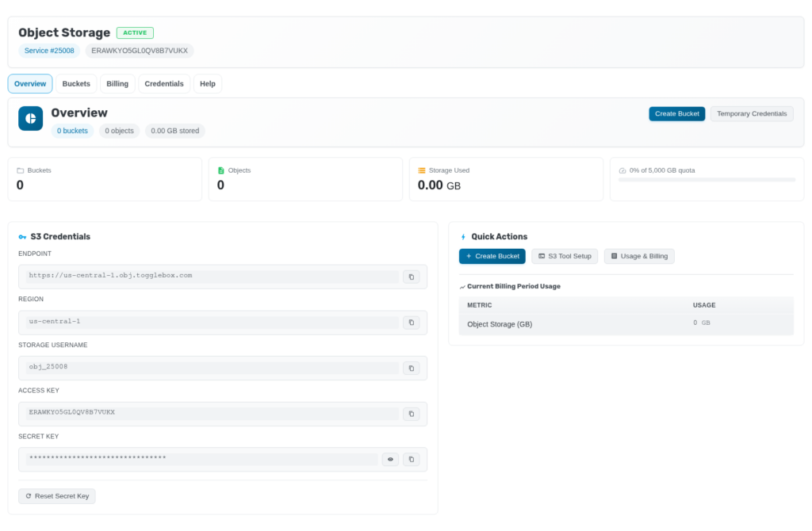Go to the Credentials tab
812x531 pixels.
pos(164,84)
